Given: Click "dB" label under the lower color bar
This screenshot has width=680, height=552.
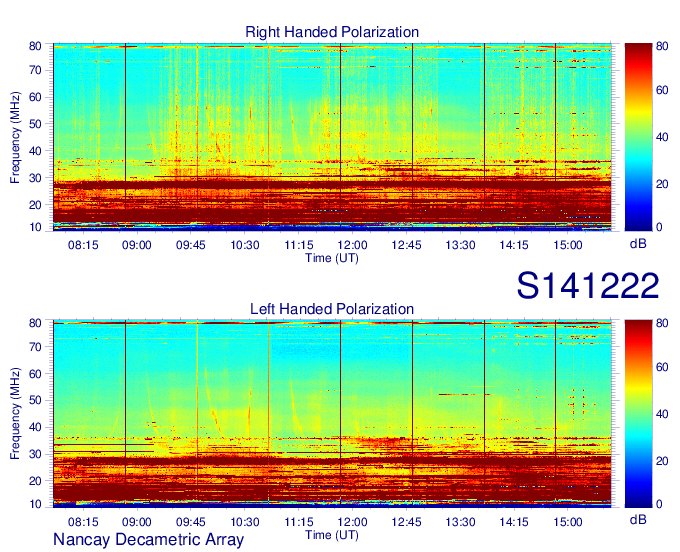Looking at the screenshot, I should pos(638,519).
